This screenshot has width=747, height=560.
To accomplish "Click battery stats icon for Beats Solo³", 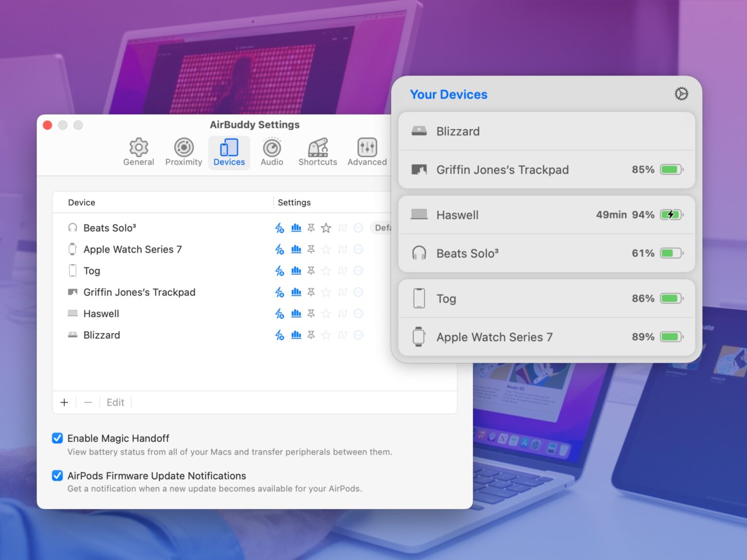I will click(x=296, y=228).
